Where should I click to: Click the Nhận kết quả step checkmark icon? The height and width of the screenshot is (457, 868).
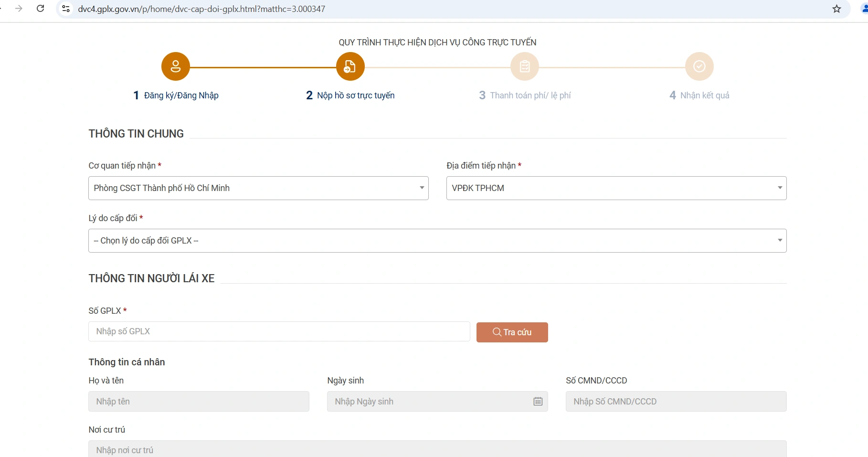(699, 66)
